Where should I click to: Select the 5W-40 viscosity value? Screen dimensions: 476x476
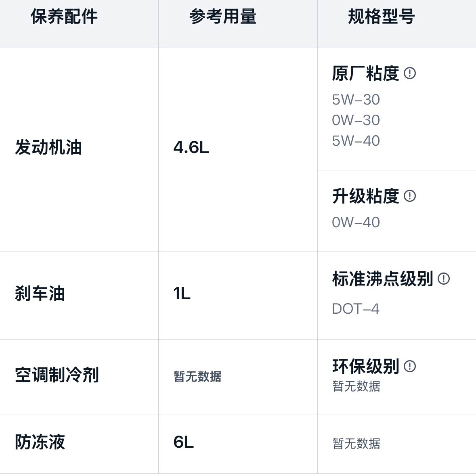coord(356,141)
